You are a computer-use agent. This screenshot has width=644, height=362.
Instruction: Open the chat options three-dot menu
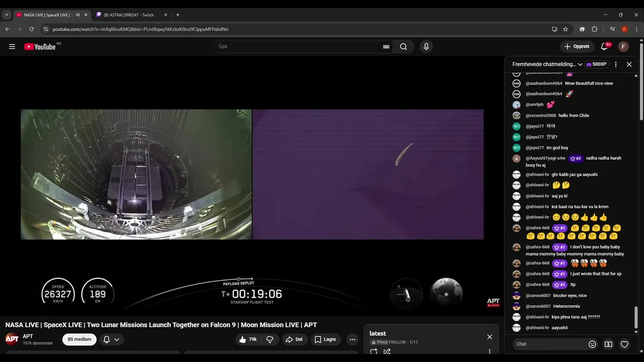click(x=615, y=64)
